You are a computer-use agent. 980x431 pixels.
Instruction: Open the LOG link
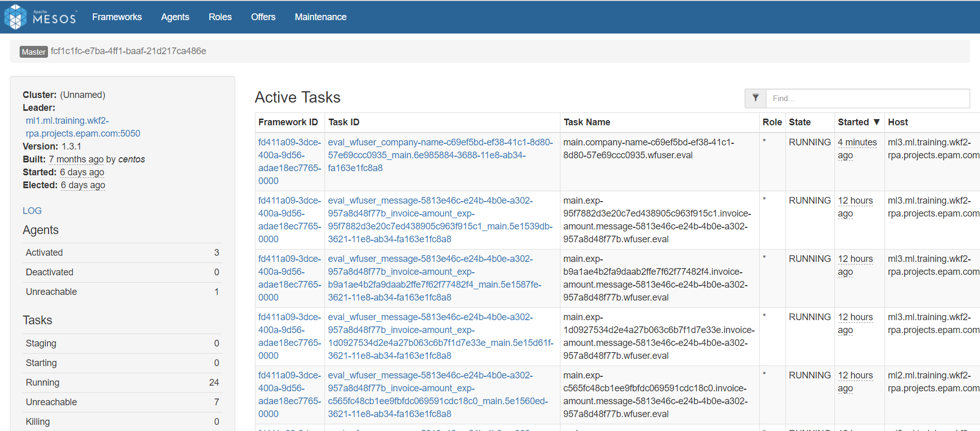point(32,210)
